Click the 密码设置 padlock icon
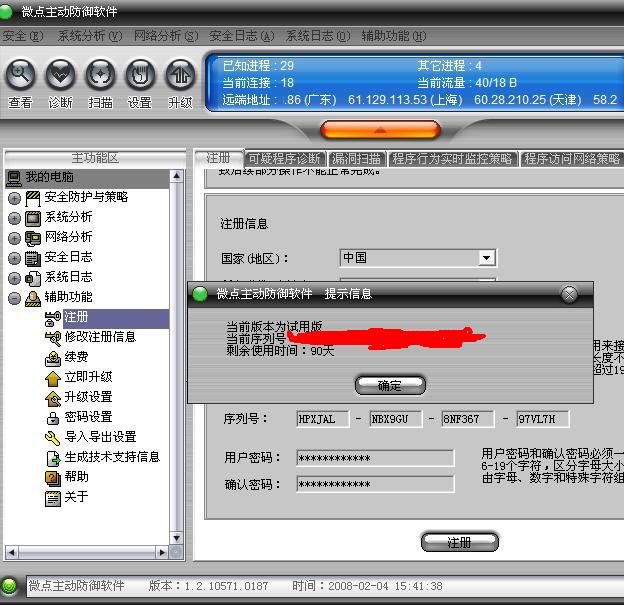 tap(53, 418)
